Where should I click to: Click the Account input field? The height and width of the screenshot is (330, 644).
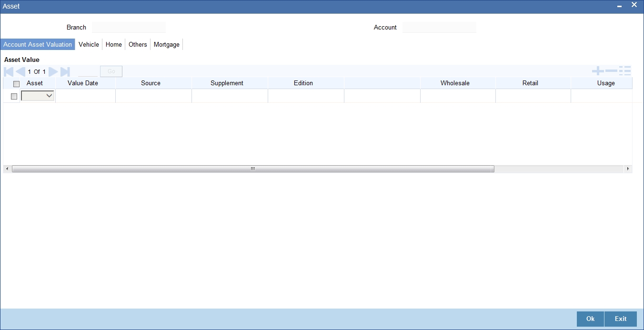coord(439,27)
